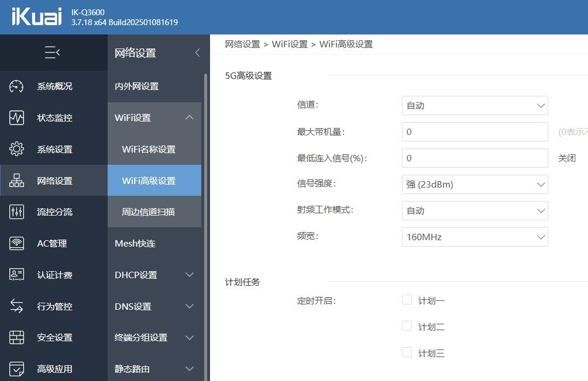Enable the 计划一 schedule checkbox
Viewport: 588px width, 381px height.
[x=407, y=299]
